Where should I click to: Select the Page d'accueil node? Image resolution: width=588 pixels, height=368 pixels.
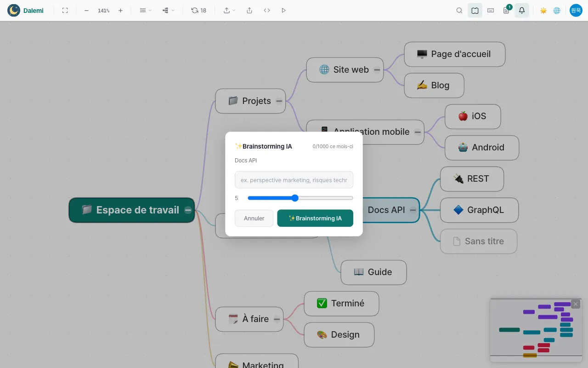(x=454, y=54)
